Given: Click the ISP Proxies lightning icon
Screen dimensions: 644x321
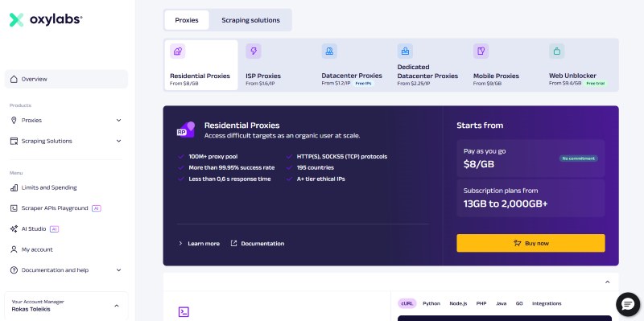Looking at the screenshot, I should click(x=254, y=51).
